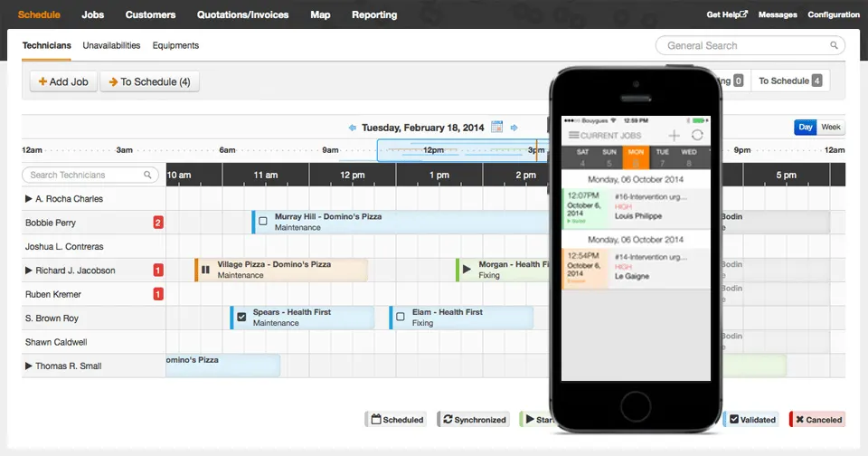868x456 pixels.
Task: Go to next day with right arrow
Action: click(514, 128)
